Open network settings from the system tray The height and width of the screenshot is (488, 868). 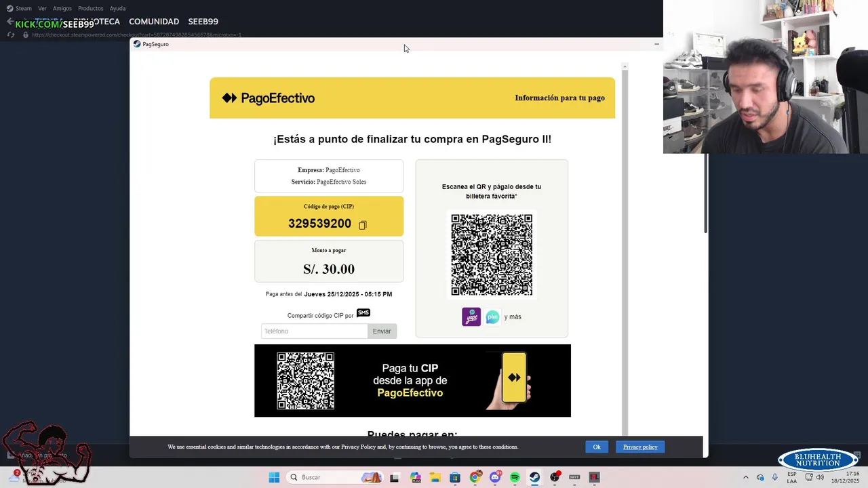pos(808,477)
